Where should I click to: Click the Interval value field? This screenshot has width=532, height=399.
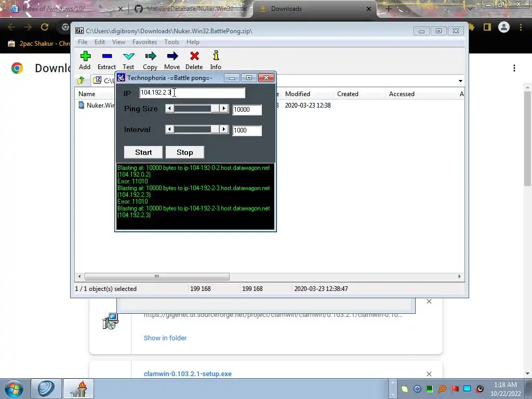[247, 130]
